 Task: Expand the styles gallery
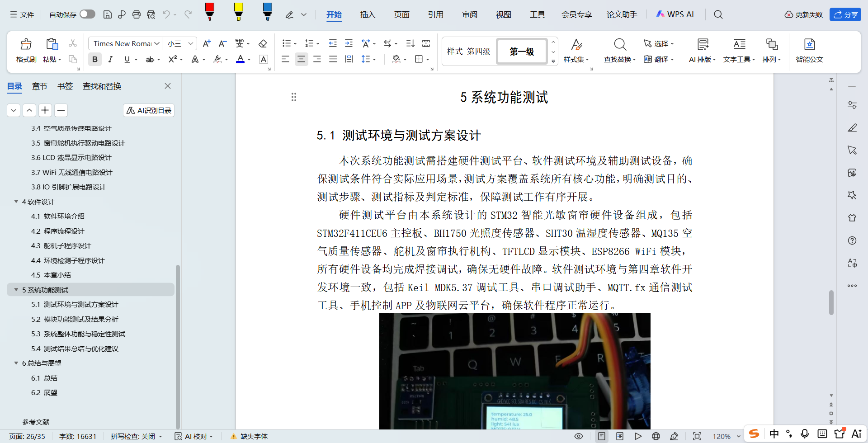tap(553, 61)
